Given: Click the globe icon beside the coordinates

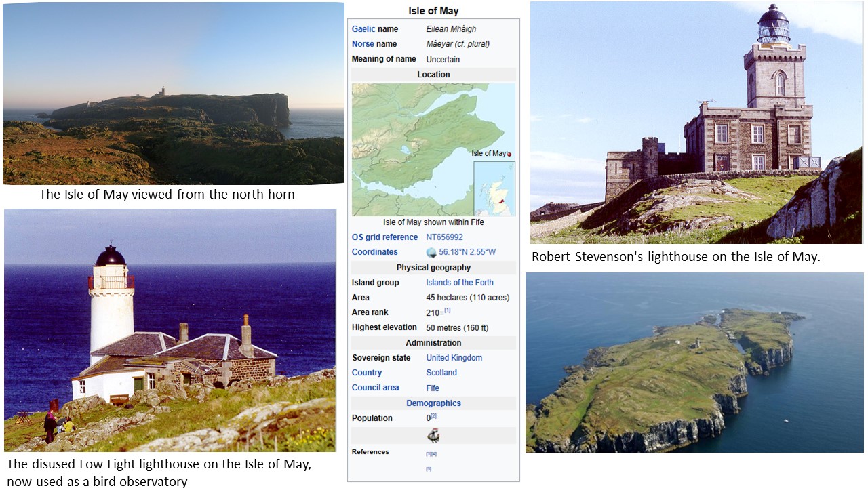Looking at the screenshot, I should click(x=431, y=252).
